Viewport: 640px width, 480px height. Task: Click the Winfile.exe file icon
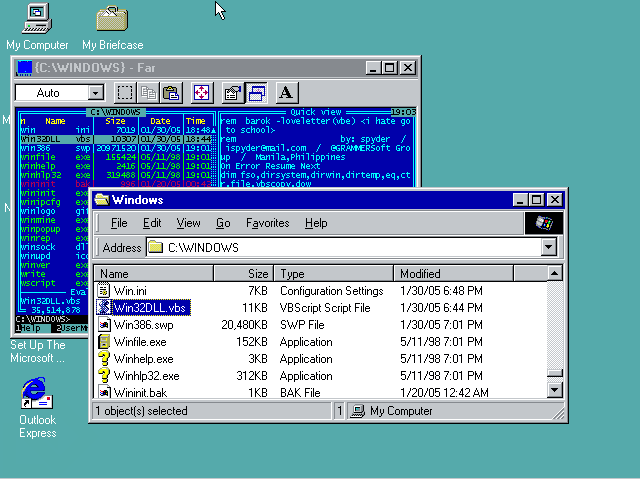pos(104,342)
